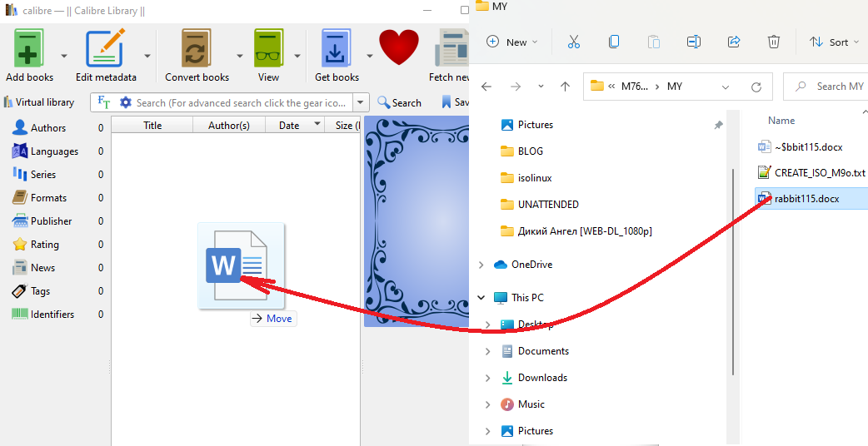The width and height of the screenshot is (868, 446).
Task: Click the View book icon with glasses
Action: click(268, 48)
